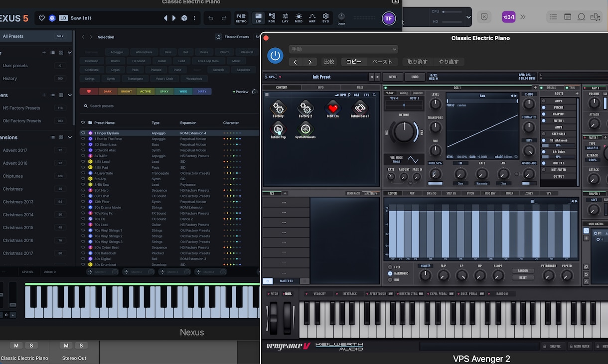The image size is (608, 364).
Task: Click Nexus random preset cube icon
Action: click(184, 18)
